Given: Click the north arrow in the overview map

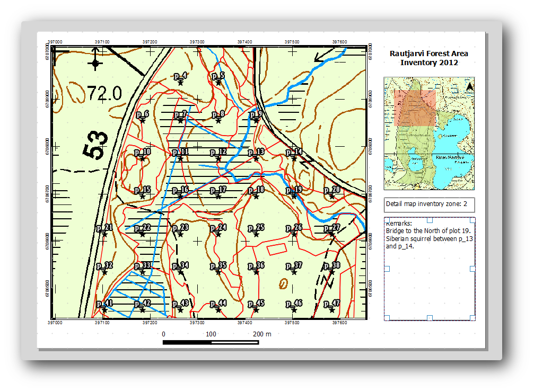Looking at the screenshot, I should [469, 87].
